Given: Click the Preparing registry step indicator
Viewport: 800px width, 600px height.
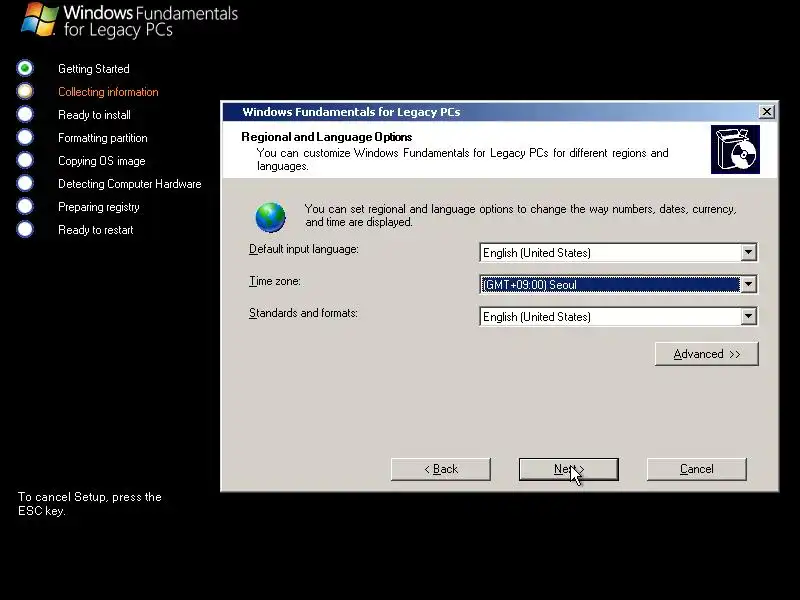Looking at the screenshot, I should coord(25,206).
